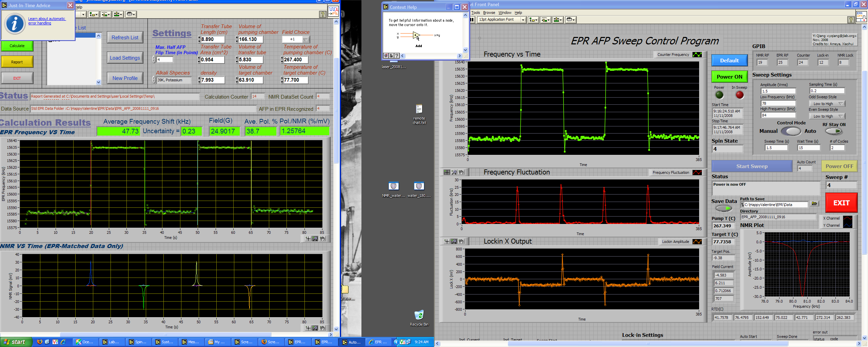Click Analysis window context help question icon
Viewport: 868px width, 347px height.
coord(323,14)
